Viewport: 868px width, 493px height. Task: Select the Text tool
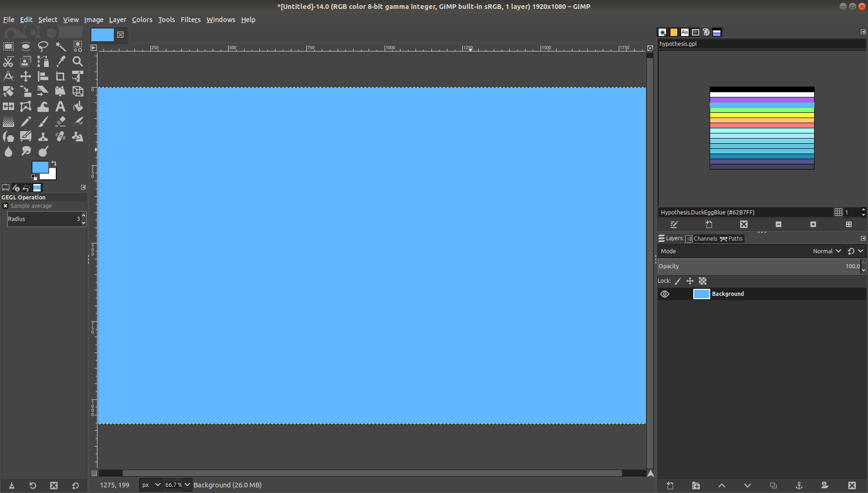click(60, 107)
